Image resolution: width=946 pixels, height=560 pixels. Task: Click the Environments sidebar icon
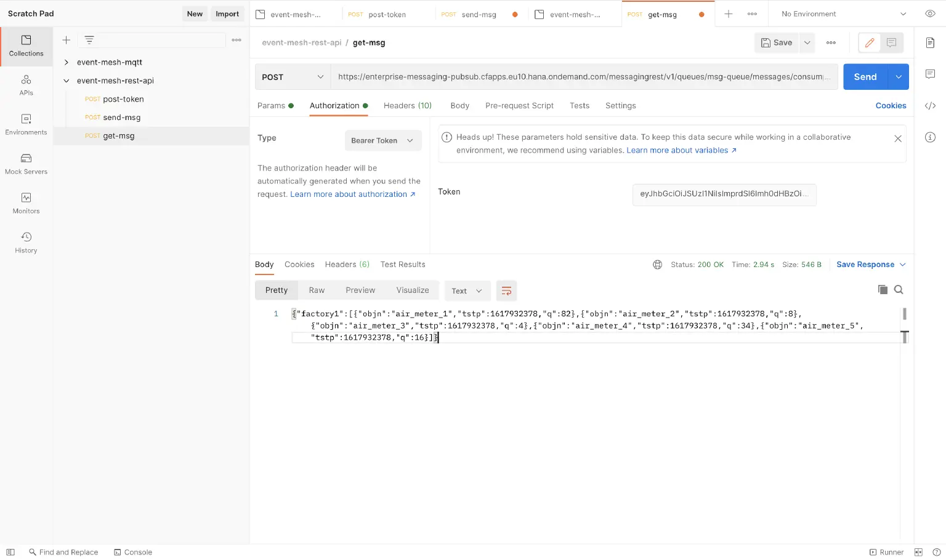tap(26, 124)
